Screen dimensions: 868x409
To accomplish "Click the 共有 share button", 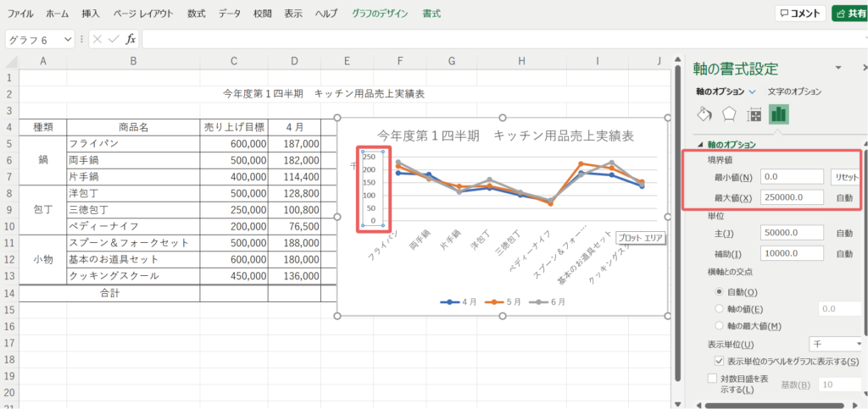I will 849,14.
